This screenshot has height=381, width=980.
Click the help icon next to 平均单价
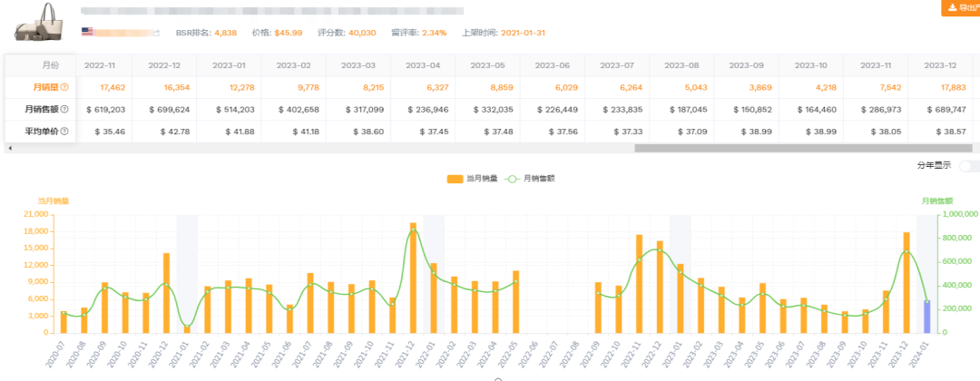point(64,132)
